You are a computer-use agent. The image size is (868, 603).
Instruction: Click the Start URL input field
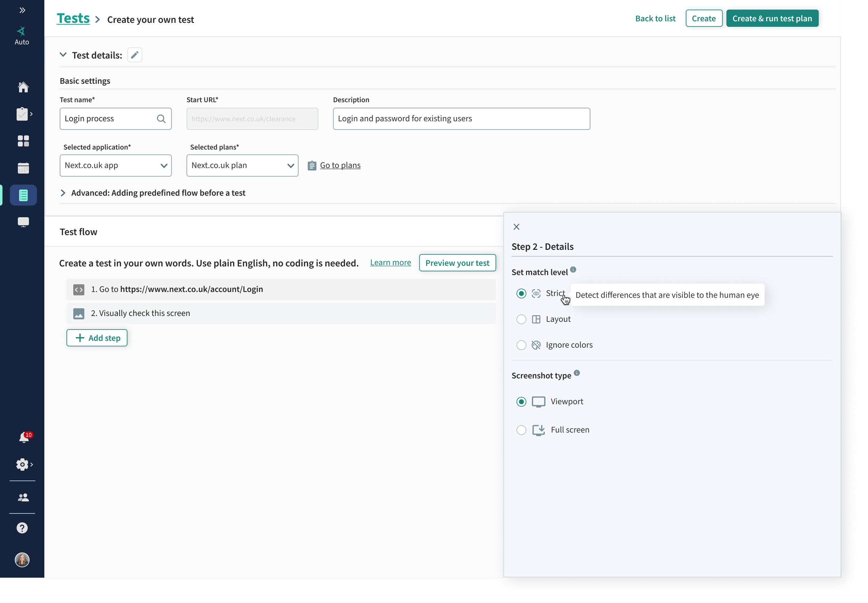[252, 119]
